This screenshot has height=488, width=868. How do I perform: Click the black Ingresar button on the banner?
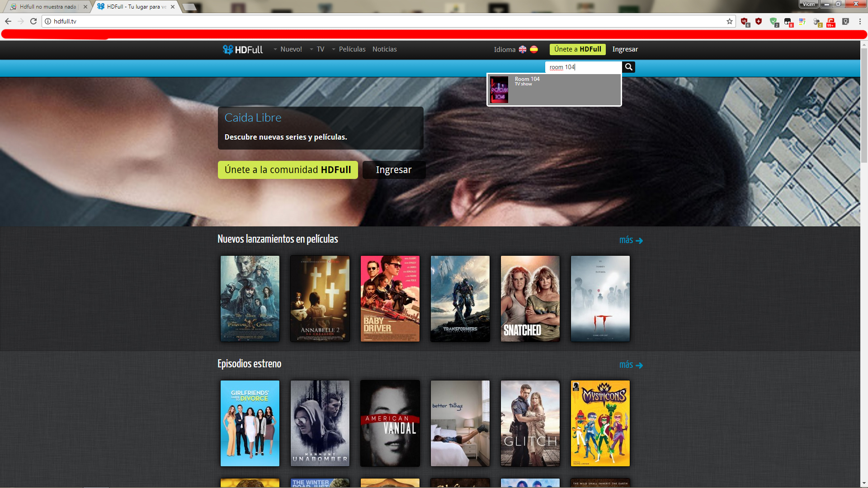coord(394,170)
